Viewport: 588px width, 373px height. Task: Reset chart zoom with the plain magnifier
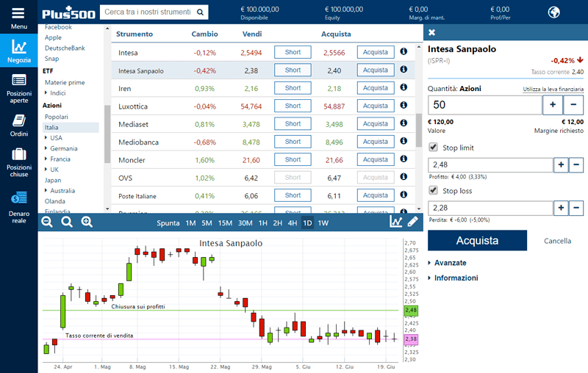[x=67, y=222]
